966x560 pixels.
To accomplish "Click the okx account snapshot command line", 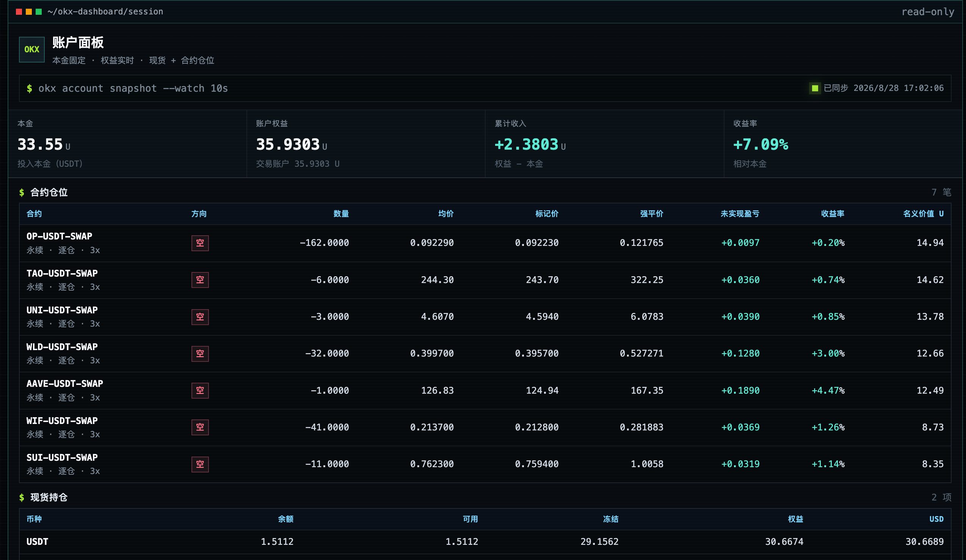I will coord(485,89).
